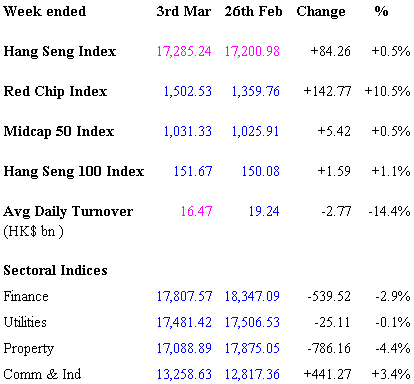Select Utilities value 17,506.53
Screen dimensions: 414x384
coord(252,322)
